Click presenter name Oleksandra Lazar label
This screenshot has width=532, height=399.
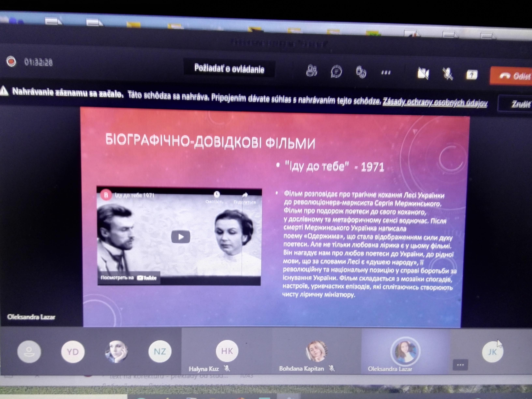(x=31, y=317)
